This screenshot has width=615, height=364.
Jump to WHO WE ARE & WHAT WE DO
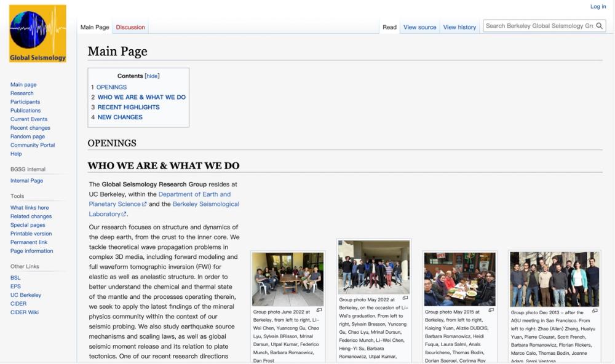141,97
